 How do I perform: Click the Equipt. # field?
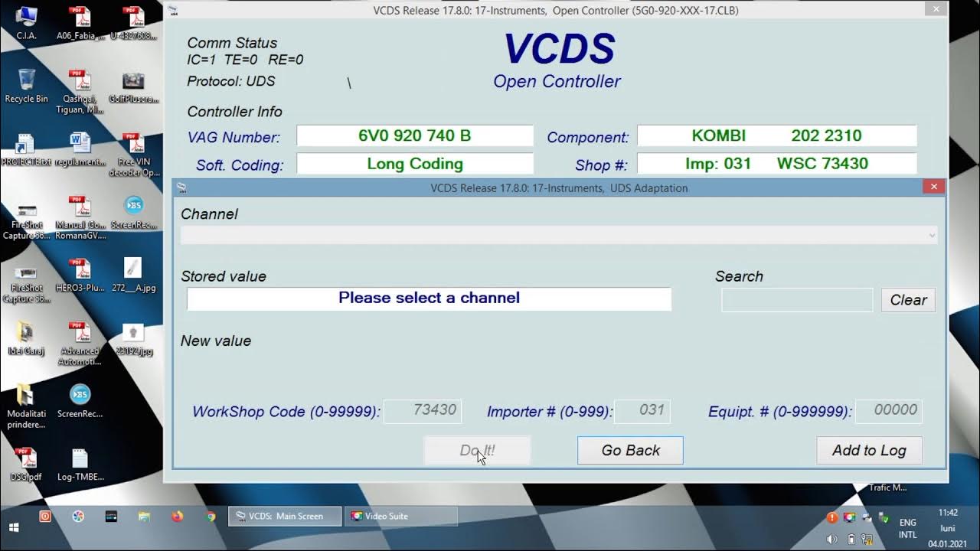[889, 411]
